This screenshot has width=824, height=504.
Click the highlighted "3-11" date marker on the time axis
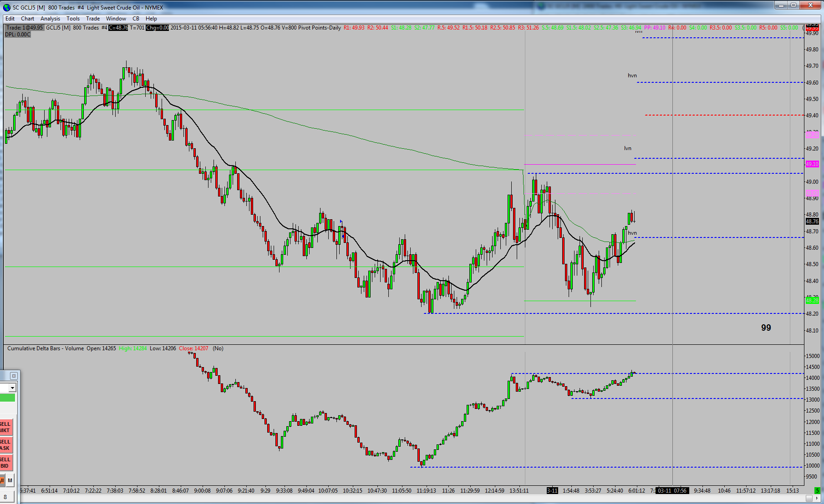click(552, 490)
